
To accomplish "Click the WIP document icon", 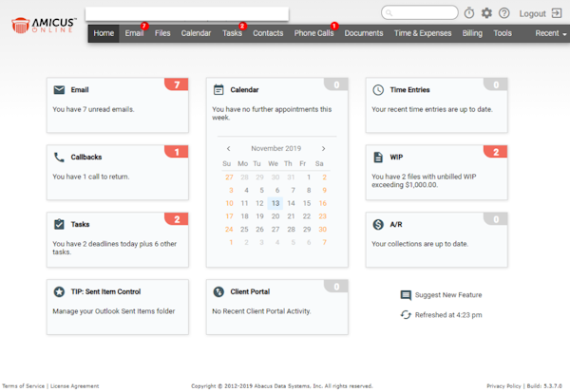I will 378,157.
